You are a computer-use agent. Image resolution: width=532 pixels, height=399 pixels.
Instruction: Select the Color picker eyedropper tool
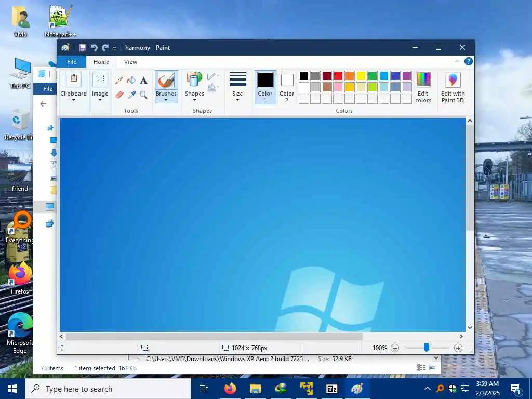tap(131, 95)
